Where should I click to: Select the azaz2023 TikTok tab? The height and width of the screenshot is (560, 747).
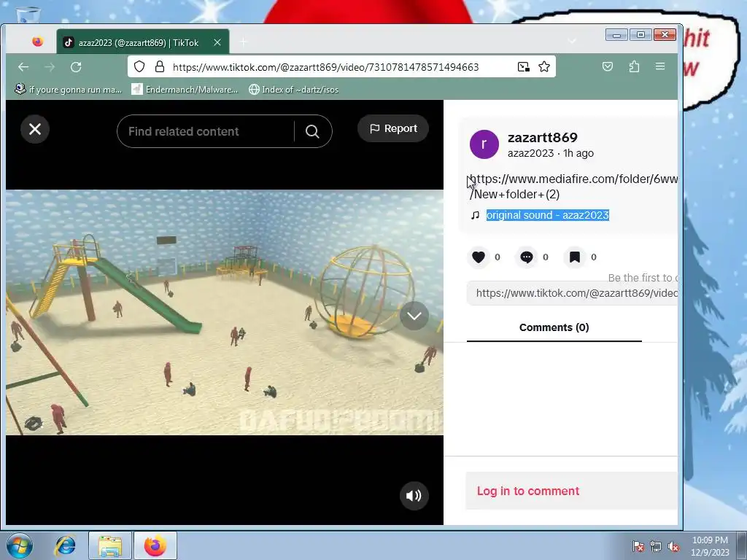(143, 42)
